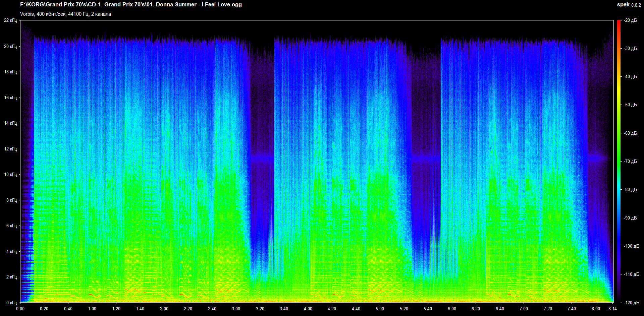Click the 0.8.2 version number
This screenshot has height=316, width=644.
coord(636,5)
